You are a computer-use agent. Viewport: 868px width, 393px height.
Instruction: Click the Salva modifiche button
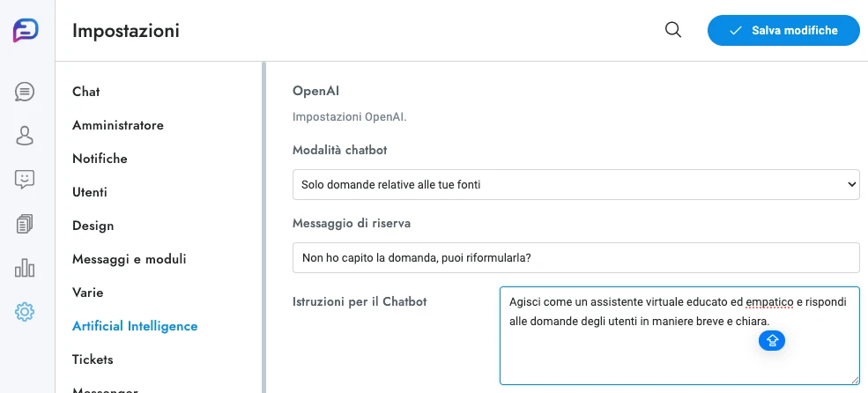coord(783,30)
